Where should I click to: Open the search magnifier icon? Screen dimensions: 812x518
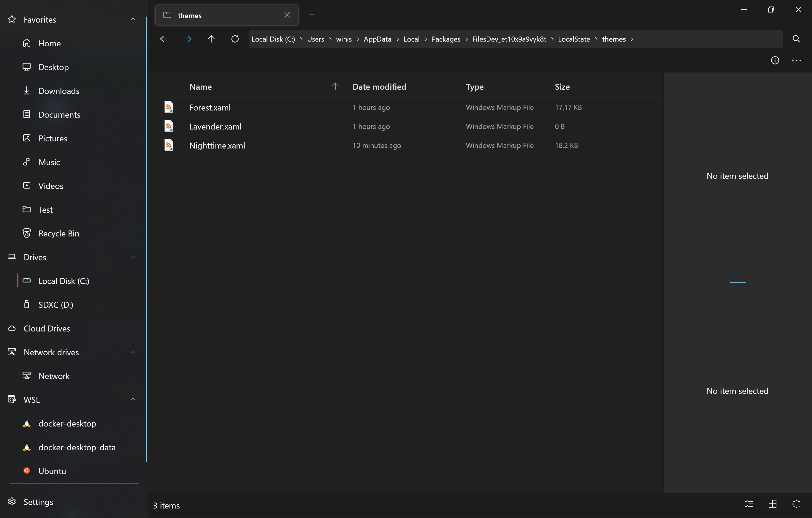(796, 39)
